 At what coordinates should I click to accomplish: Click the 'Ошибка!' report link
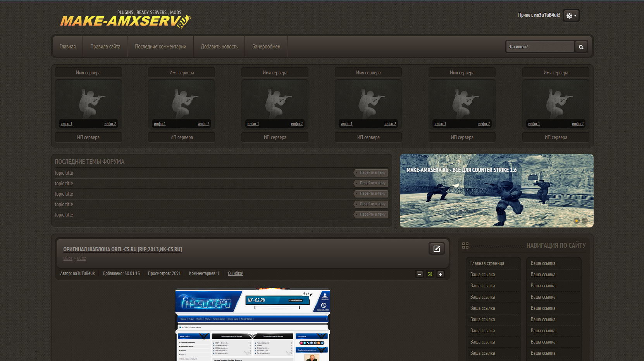235,273
